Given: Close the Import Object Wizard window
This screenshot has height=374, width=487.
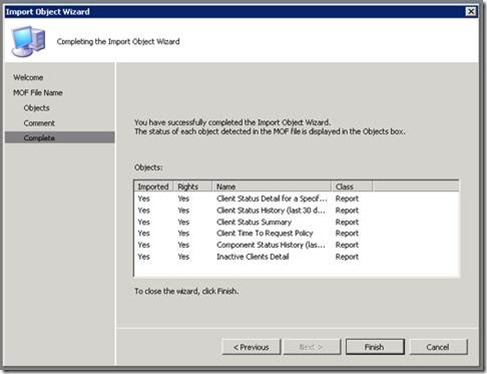Looking at the screenshot, I should [470, 12].
